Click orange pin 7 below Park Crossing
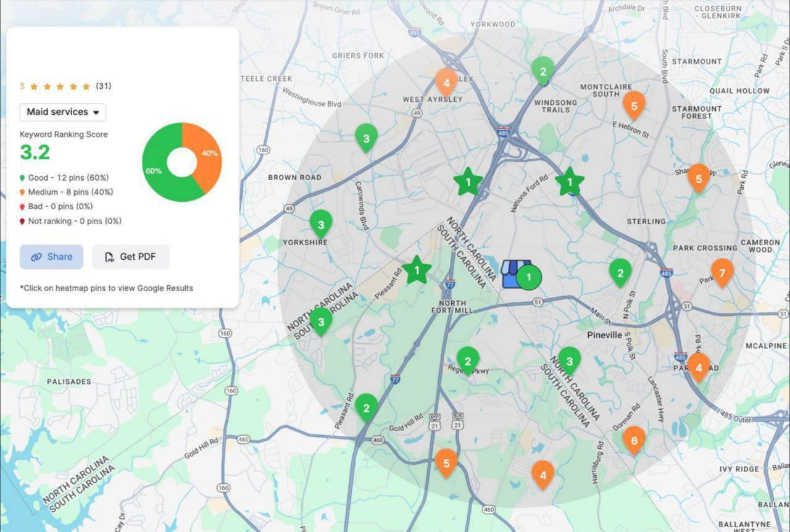This screenshot has height=532, width=790. point(722,272)
